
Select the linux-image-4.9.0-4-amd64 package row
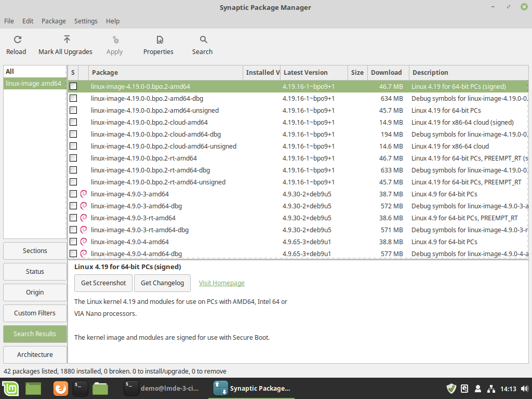(298, 242)
